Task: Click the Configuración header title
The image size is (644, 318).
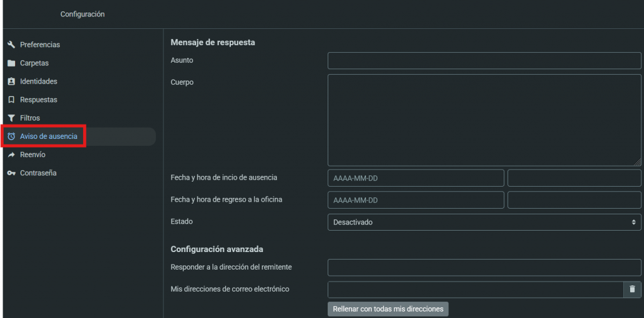Action: tap(82, 14)
